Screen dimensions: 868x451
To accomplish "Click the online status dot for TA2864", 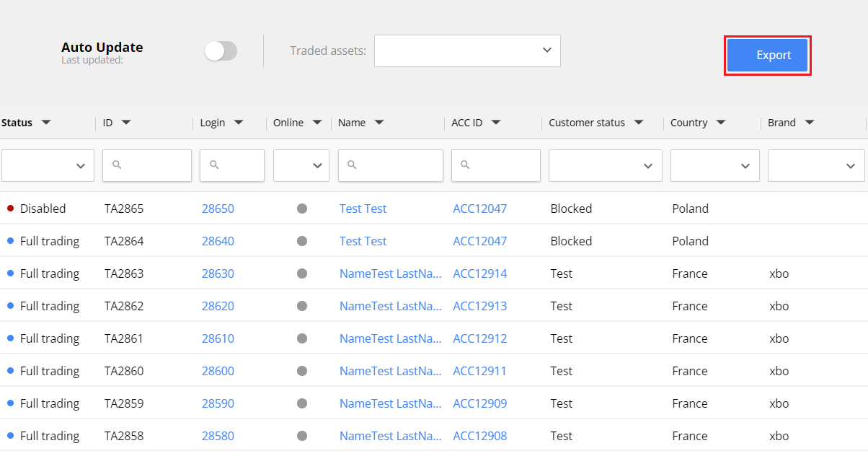I will [x=302, y=241].
